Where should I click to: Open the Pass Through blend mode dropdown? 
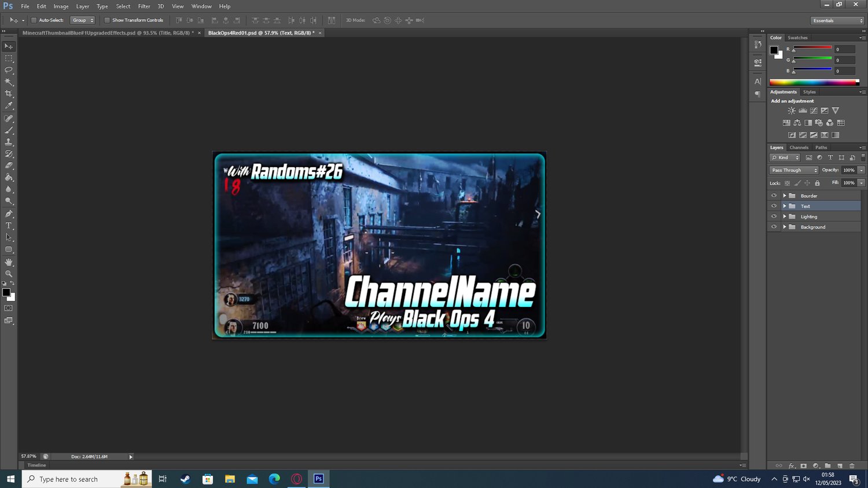click(x=794, y=170)
